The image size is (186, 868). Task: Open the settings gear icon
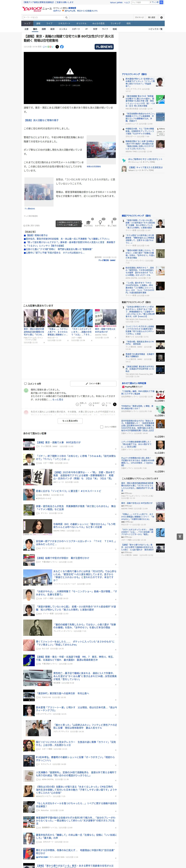161,17
